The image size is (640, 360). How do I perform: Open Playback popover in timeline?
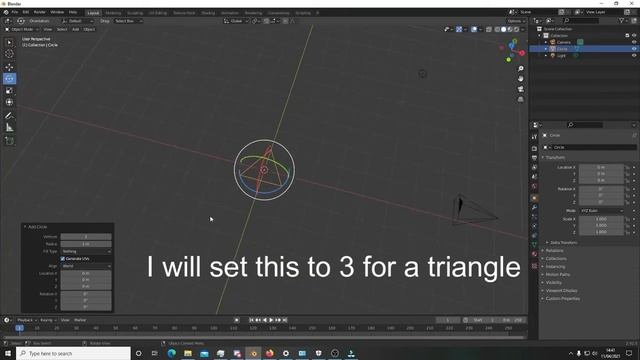[x=27, y=320]
